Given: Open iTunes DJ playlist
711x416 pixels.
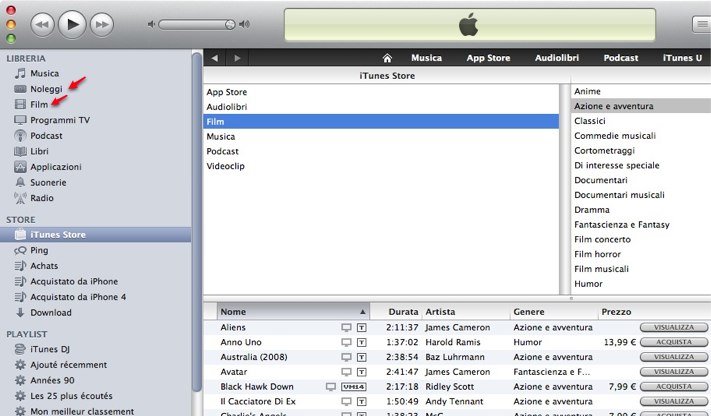Looking at the screenshot, I should coord(50,349).
